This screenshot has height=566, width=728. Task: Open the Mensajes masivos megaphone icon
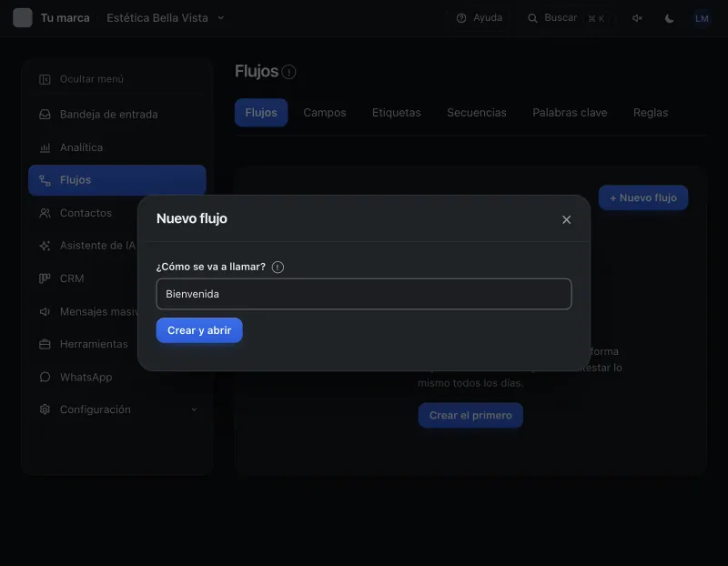[45, 311]
